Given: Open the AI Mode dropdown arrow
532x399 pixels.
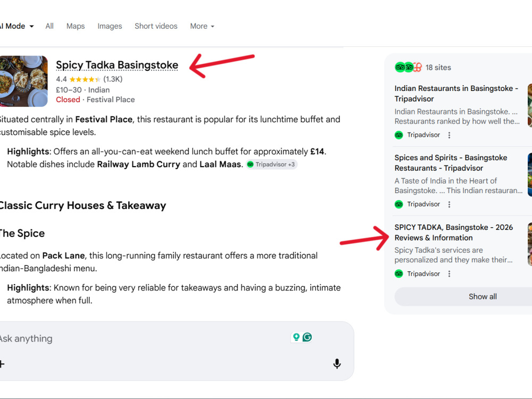Looking at the screenshot, I should point(31,27).
